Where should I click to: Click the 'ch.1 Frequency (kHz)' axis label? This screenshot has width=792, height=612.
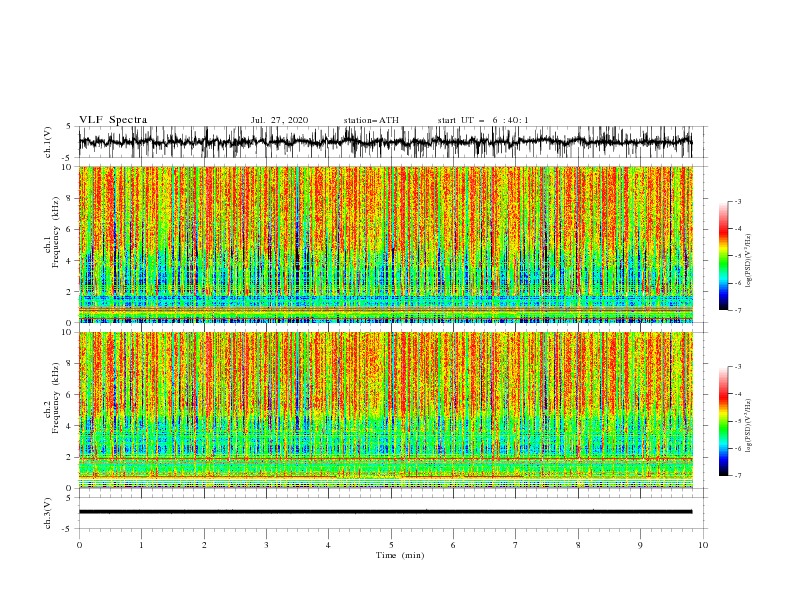(52, 233)
